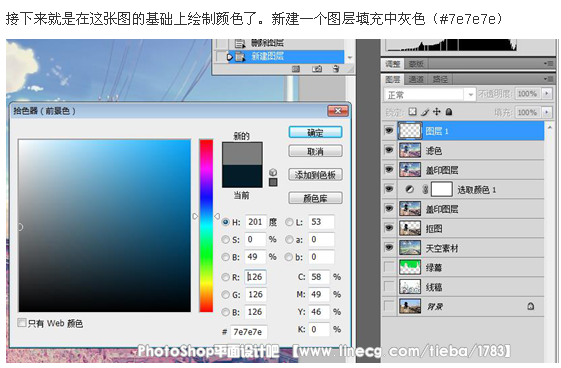Open the opacity 100% arrow flyout
561x368 pixels.
[x=547, y=94]
